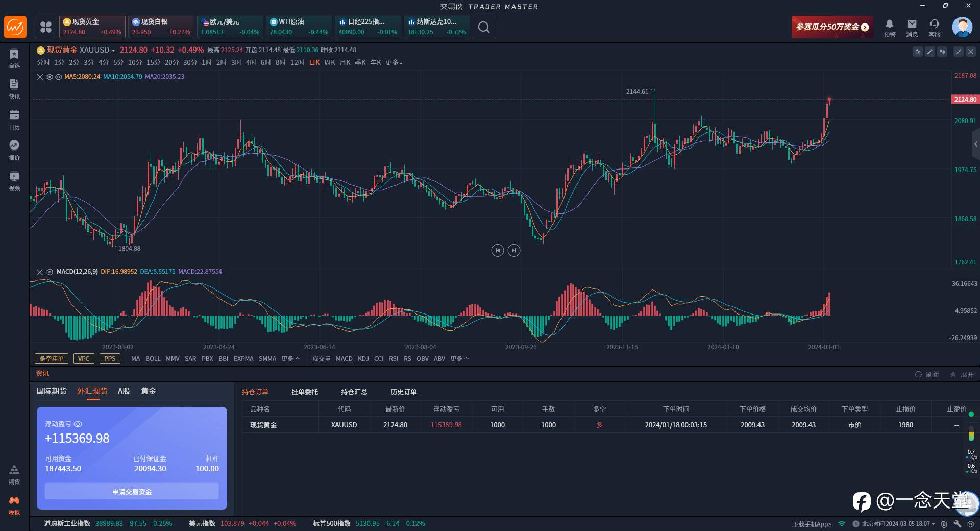Screen dimensions: 980x531
Task: Expand 更多 sub indicators list
Action: 459,359
